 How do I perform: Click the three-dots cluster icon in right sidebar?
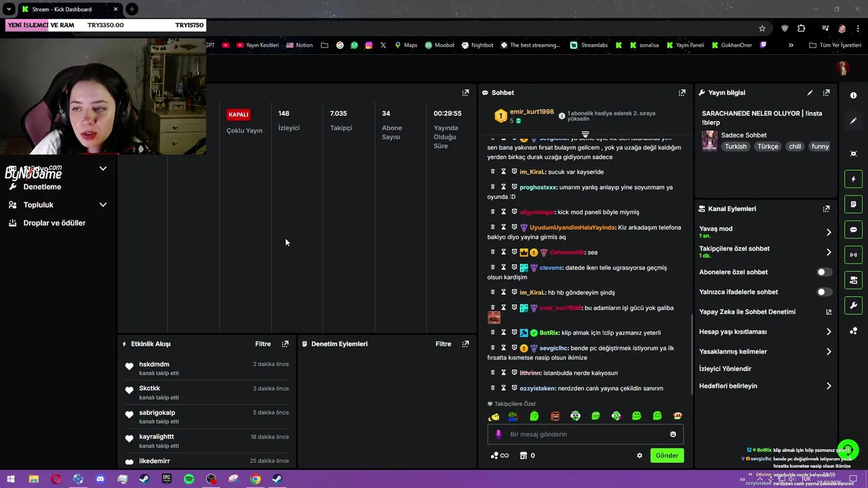(x=853, y=331)
